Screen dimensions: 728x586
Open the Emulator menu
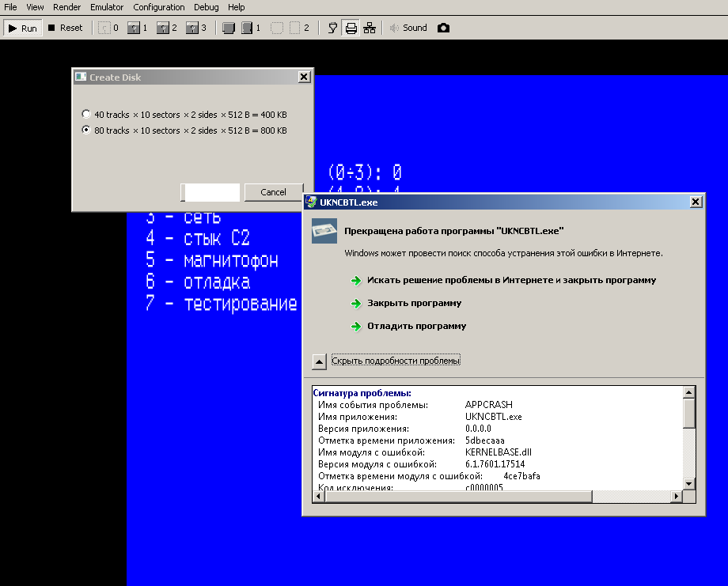[107, 7]
